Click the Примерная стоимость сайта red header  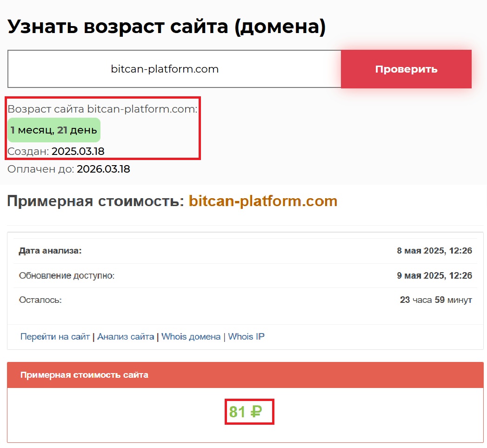[85, 374]
